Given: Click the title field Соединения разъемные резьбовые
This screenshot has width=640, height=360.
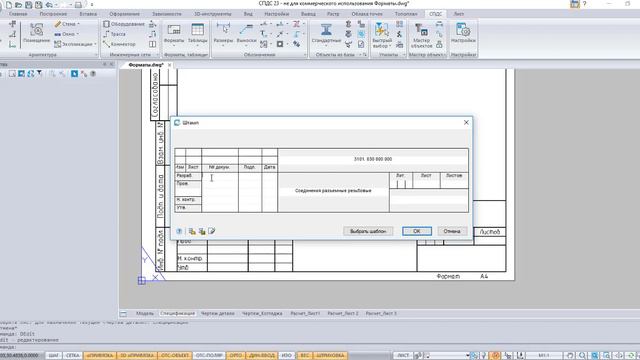Looking at the screenshot, I should point(333,191).
